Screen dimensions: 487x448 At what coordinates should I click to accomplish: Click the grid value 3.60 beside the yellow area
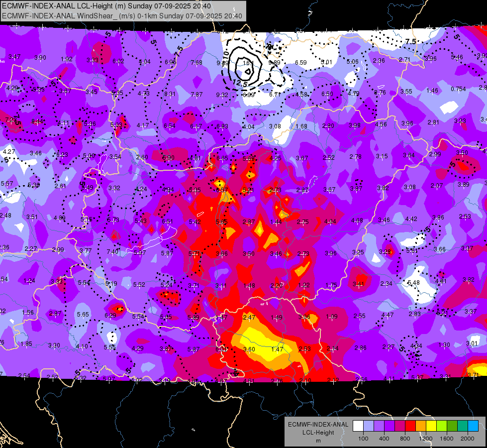coord(249,349)
